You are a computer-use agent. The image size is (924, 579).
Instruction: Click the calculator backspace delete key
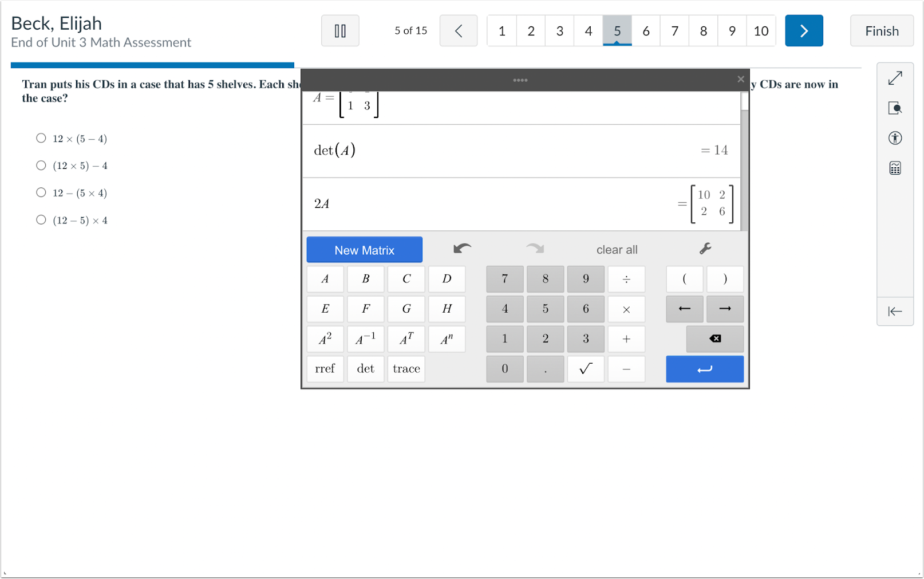(715, 338)
